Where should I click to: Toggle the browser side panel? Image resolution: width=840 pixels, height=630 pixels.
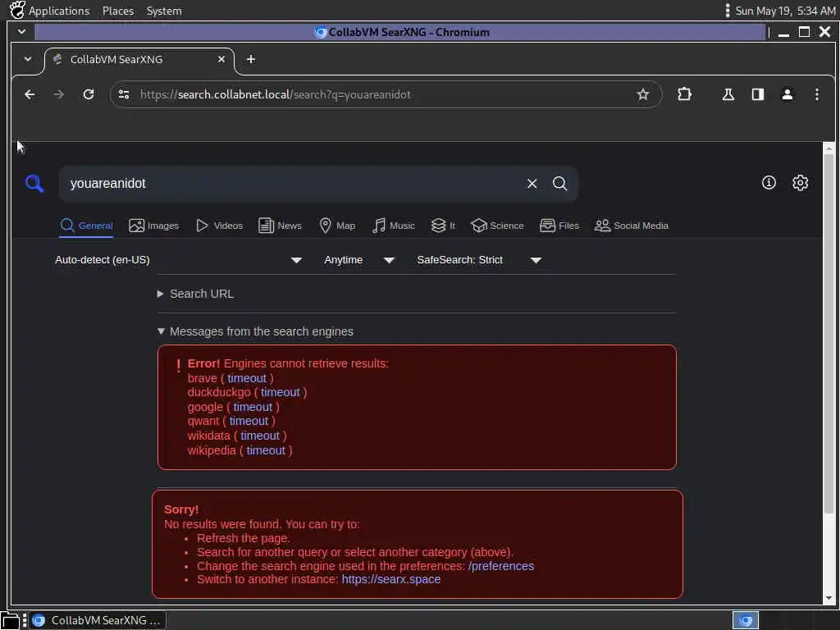757,94
